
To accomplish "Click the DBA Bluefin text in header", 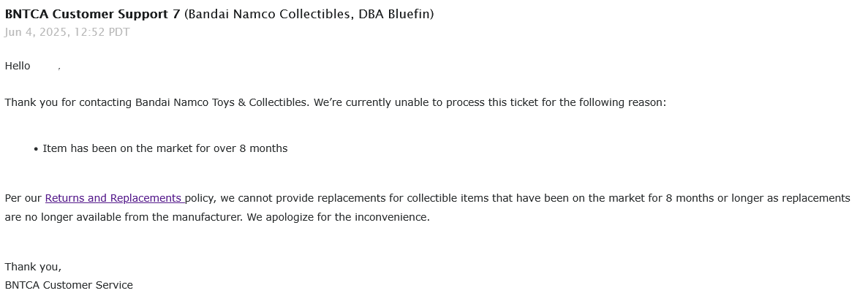I will 394,15.
